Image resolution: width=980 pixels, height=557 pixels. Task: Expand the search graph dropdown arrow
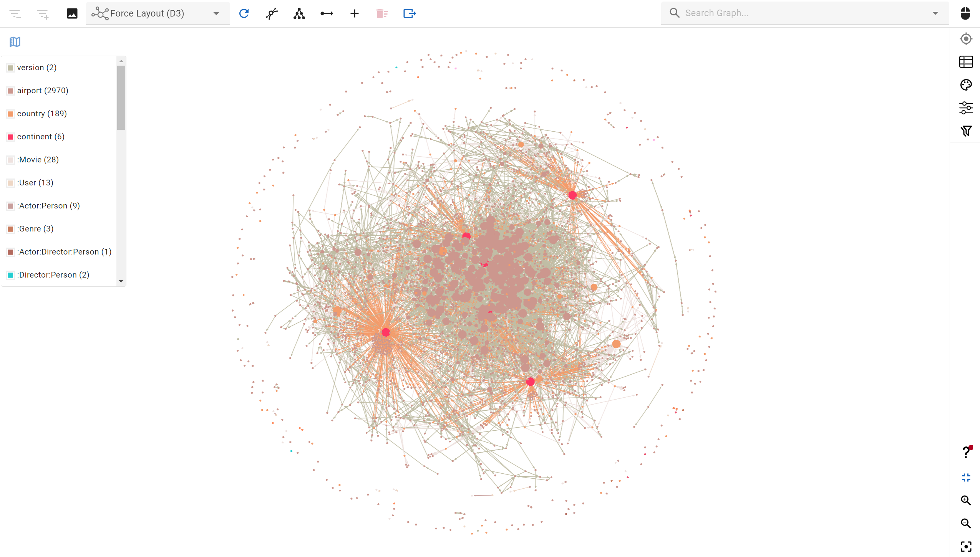coord(936,13)
